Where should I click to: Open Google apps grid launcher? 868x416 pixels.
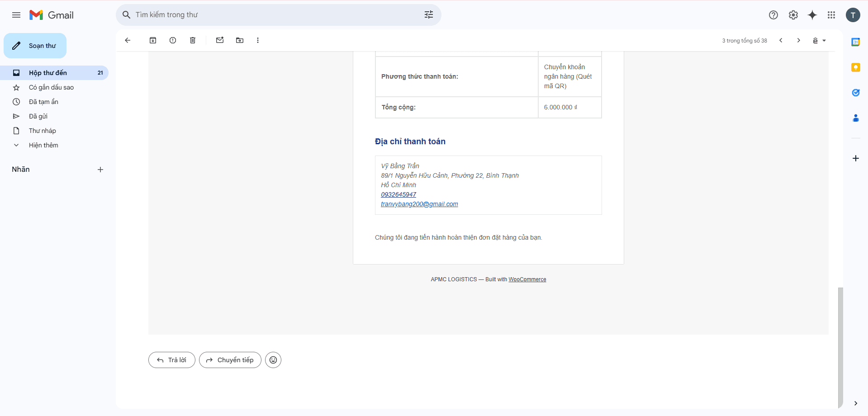coord(831,15)
